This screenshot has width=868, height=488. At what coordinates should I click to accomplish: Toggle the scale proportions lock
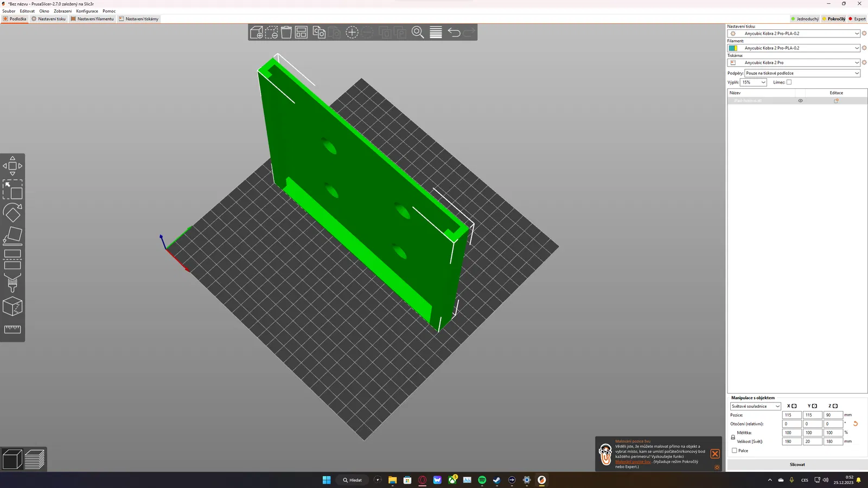[733, 437]
